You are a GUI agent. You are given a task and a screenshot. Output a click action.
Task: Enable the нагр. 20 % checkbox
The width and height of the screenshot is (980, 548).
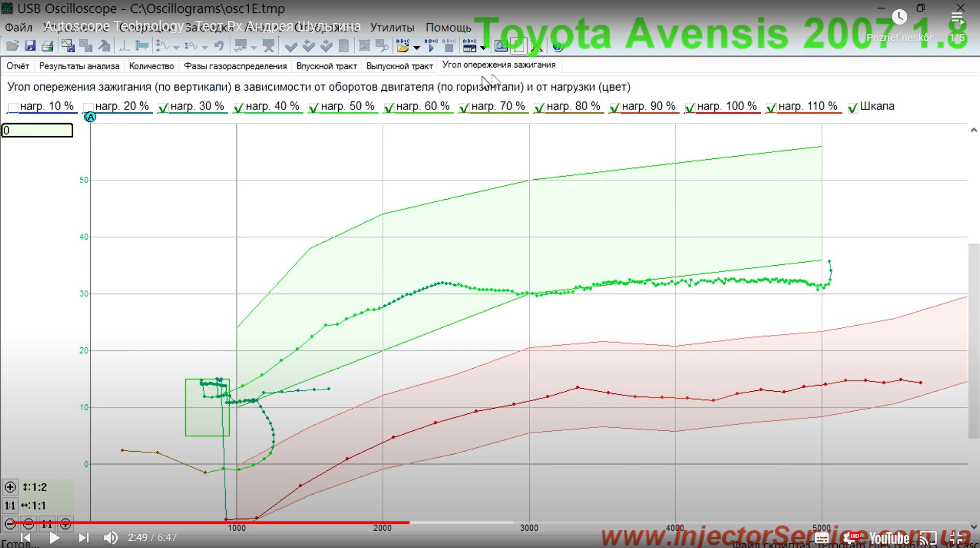click(88, 108)
